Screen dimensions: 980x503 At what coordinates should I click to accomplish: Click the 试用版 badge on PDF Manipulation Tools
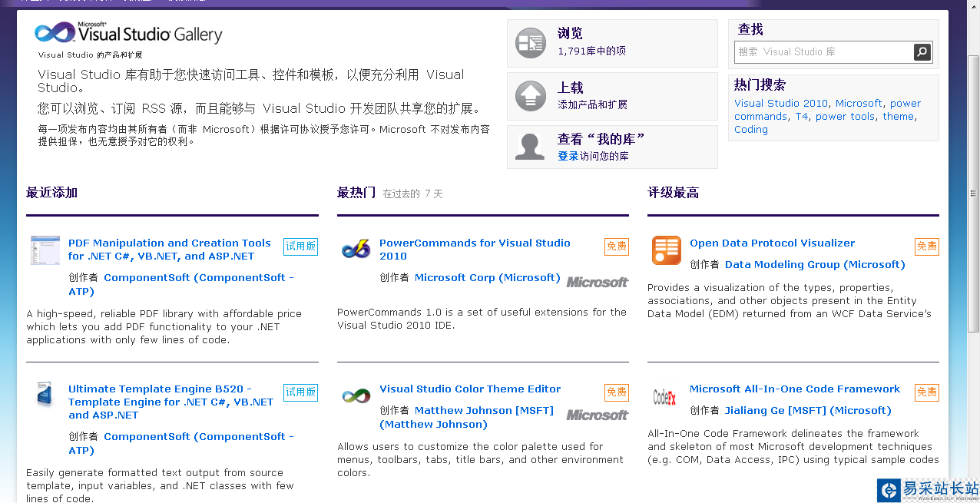300,247
